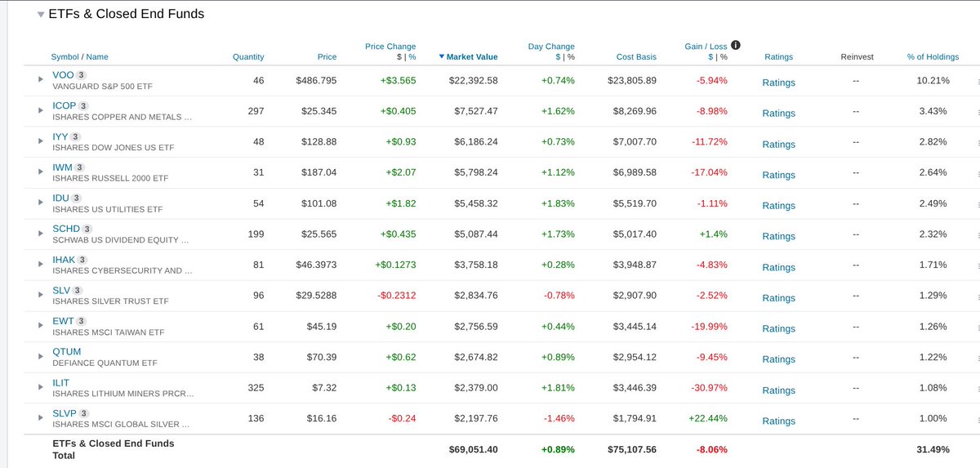Screen dimensions: 980x468
Task: Expand the ILIT row details
Action: pos(40,386)
